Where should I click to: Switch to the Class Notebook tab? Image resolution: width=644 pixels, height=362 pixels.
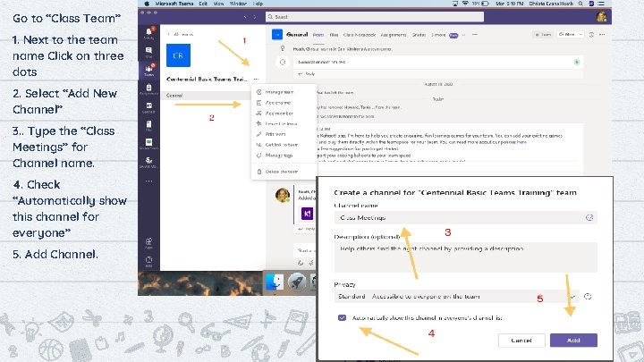360,35
